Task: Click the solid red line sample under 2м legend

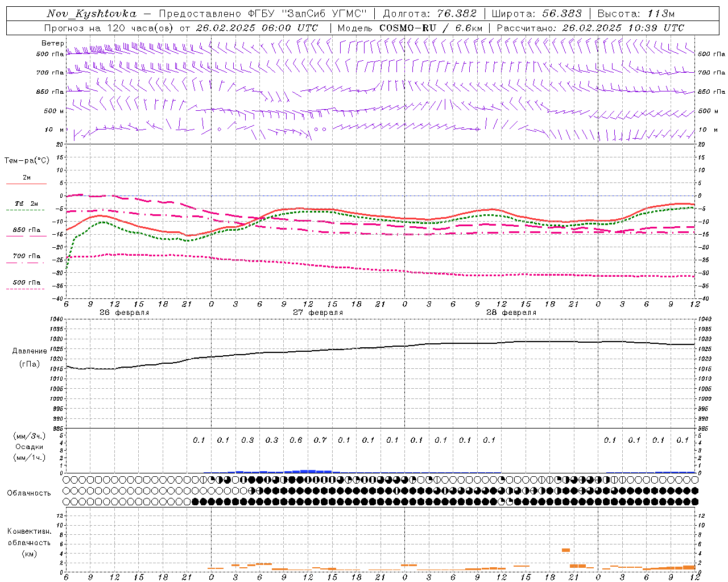Action: [x=26, y=184]
